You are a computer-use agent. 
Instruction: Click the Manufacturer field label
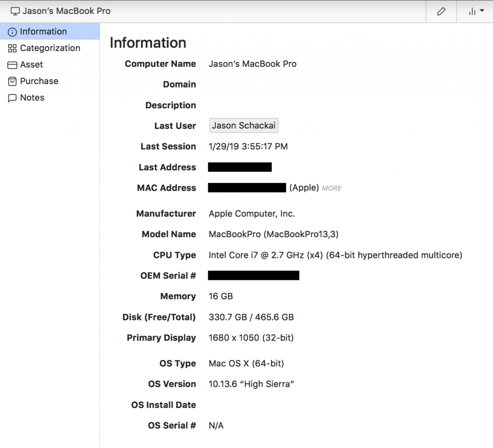tap(166, 214)
